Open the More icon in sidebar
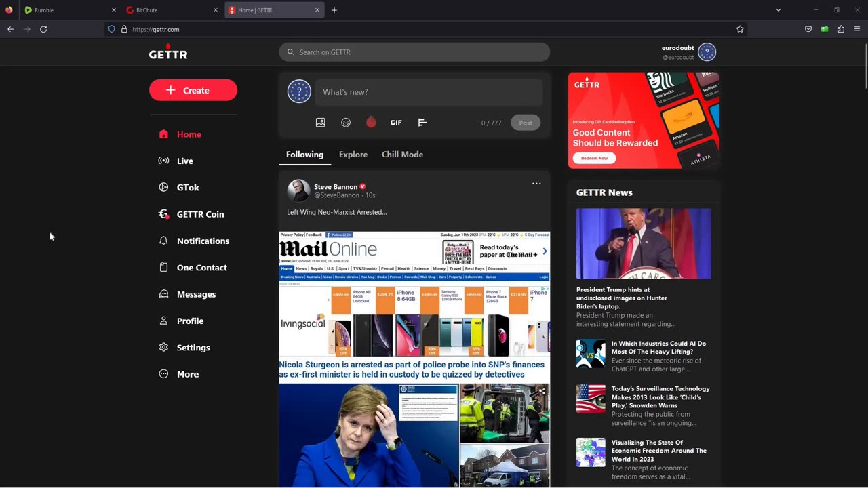Screen dimensions: 868x488 pyautogui.click(x=163, y=374)
